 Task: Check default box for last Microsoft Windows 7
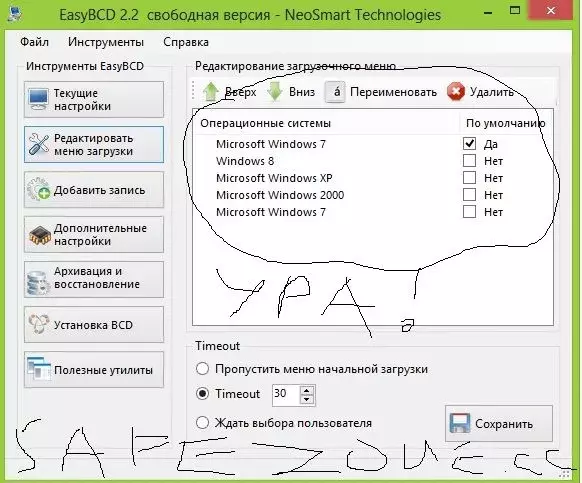tap(469, 212)
